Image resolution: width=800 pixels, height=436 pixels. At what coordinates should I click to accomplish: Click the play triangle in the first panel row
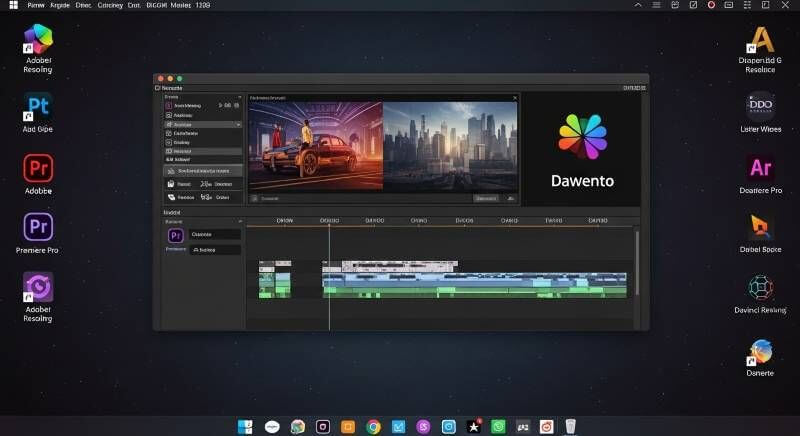pyautogui.click(x=220, y=106)
